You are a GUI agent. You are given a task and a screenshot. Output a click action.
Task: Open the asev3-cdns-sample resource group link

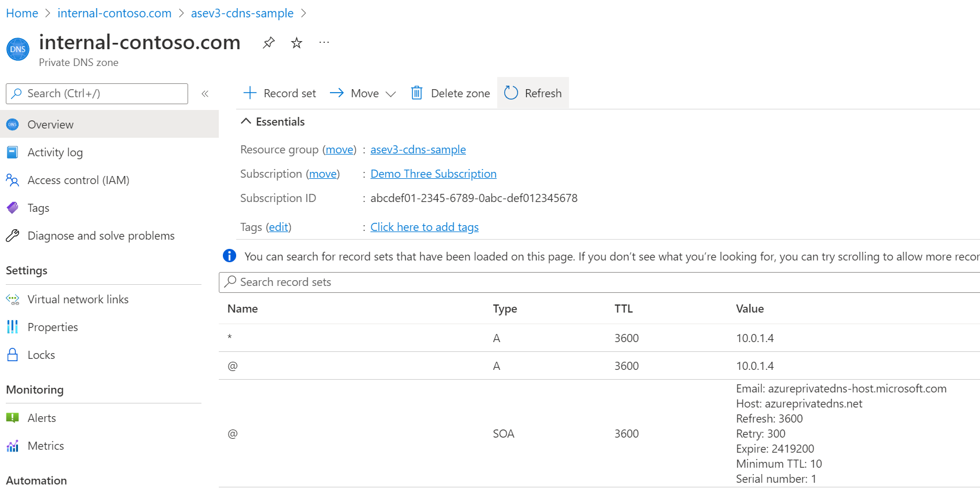click(418, 149)
